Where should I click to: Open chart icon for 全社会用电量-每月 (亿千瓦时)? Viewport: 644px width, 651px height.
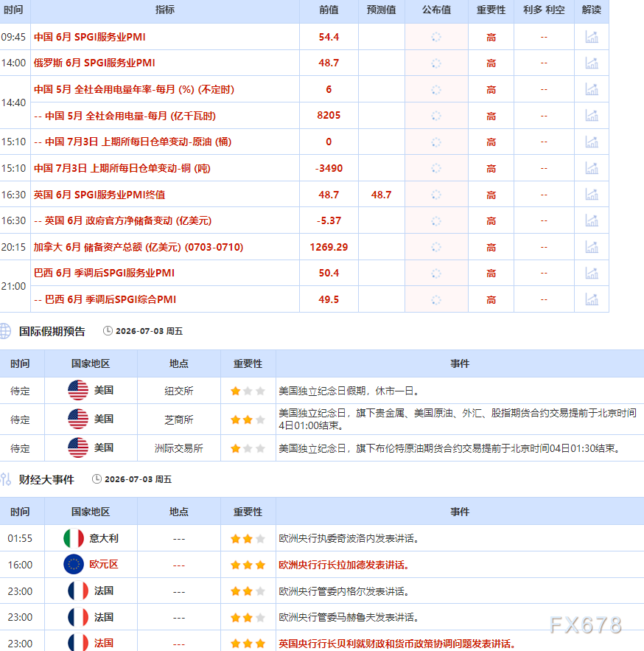click(592, 116)
